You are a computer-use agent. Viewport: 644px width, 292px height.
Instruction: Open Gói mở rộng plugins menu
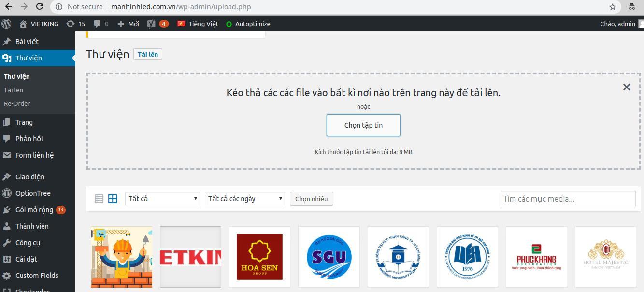(38, 210)
